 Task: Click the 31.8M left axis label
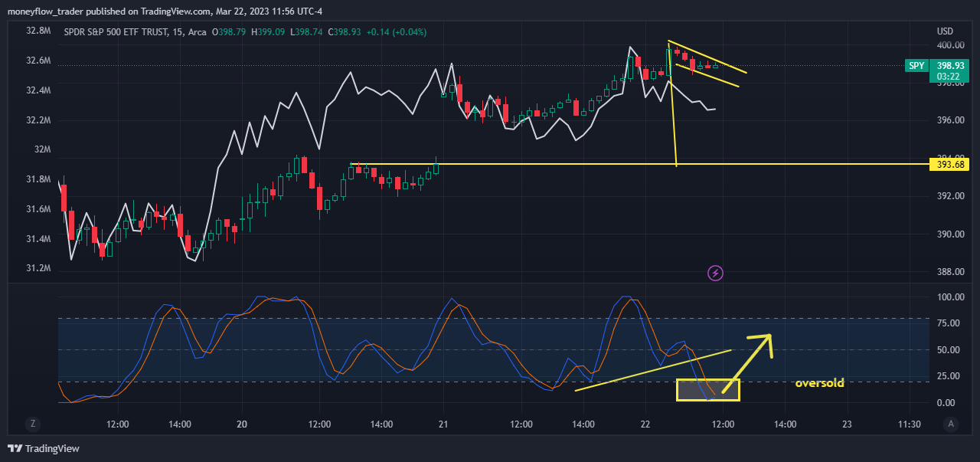38,179
